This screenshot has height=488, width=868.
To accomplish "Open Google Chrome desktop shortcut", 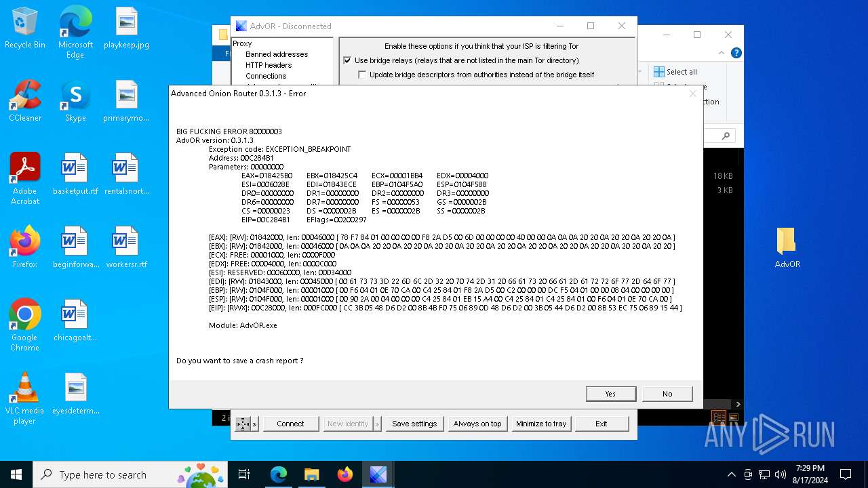I will pos(25,325).
